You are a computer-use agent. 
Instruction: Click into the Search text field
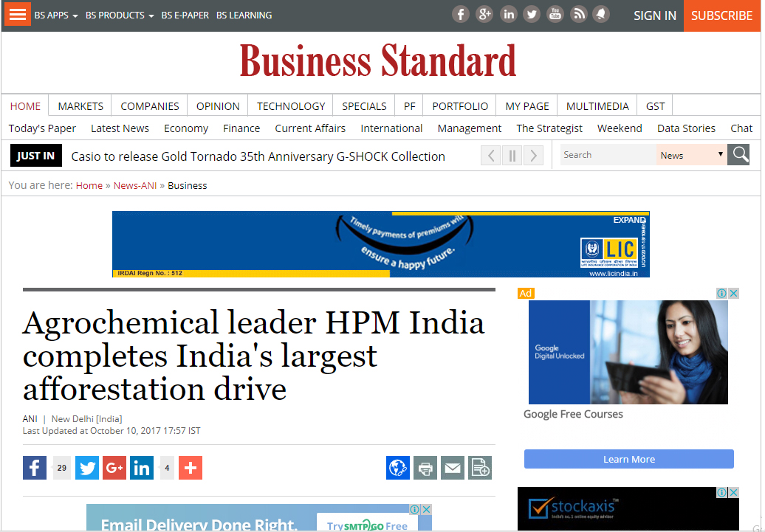point(608,155)
